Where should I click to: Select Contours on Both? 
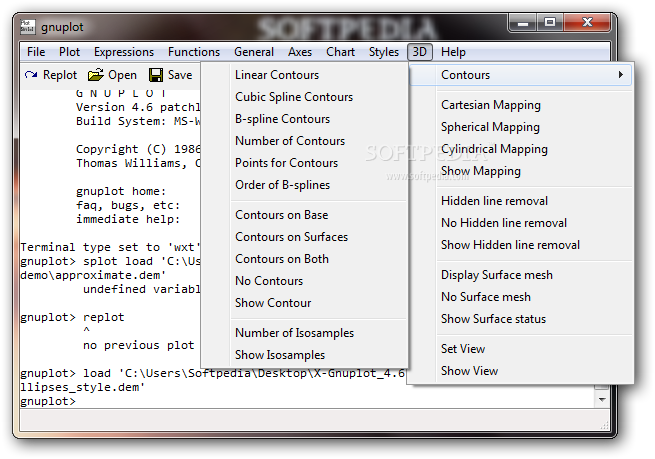tap(304, 259)
